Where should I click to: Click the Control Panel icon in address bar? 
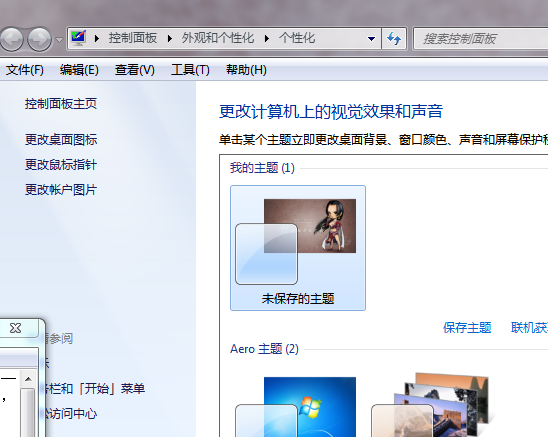click(x=79, y=38)
